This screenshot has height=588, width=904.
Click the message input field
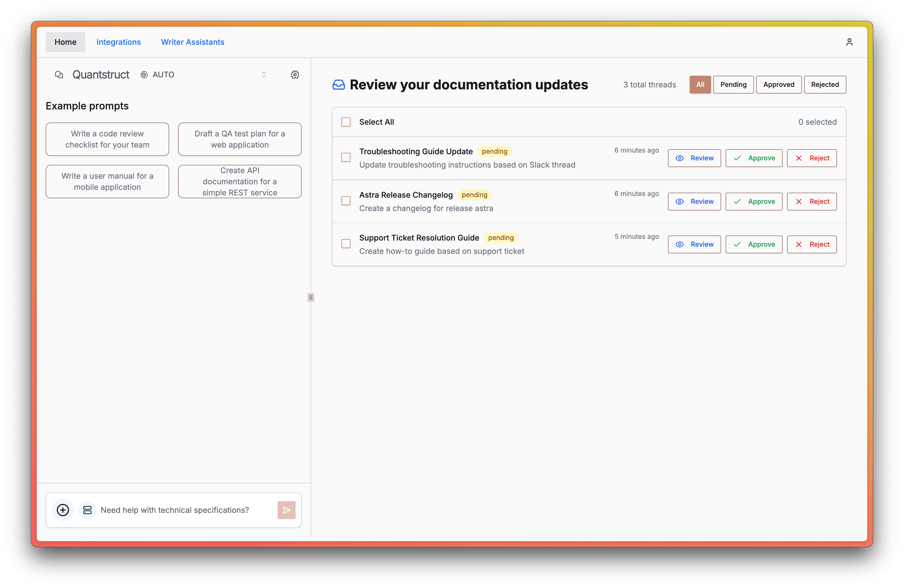point(175,510)
